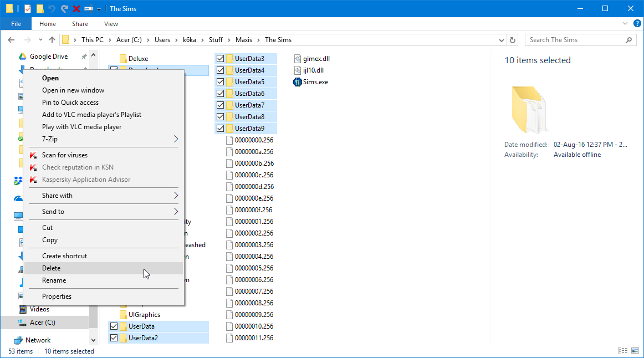The height and width of the screenshot is (358, 644).
Task: Switch to Details view via status bar icon
Action: coord(623,351)
